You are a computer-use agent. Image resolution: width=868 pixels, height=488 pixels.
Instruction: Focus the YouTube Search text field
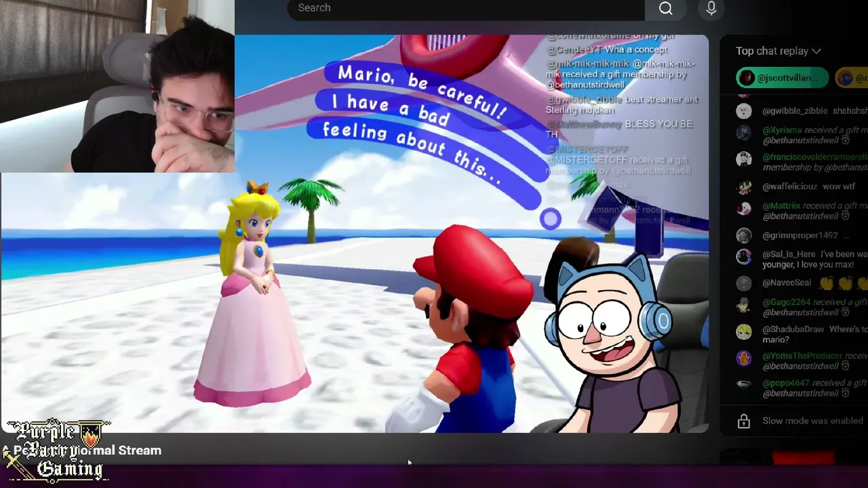466,8
